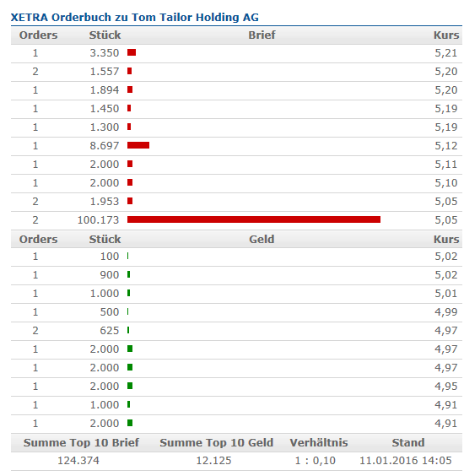Viewport: 464px width, 476px height.
Task: Click Kurs 5,05 in the 100.173 row
Action: click(445, 220)
